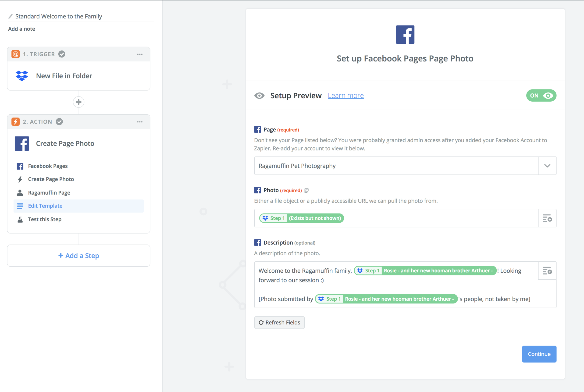Click the plus circle between trigger and action
This screenshot has width=584, height=392.
tap(78, 102)
